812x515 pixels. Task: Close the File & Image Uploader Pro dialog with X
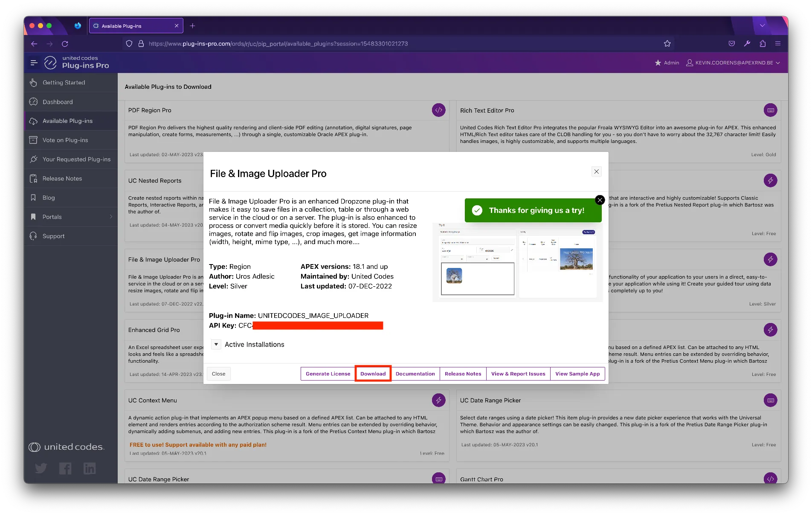point(597,172)
